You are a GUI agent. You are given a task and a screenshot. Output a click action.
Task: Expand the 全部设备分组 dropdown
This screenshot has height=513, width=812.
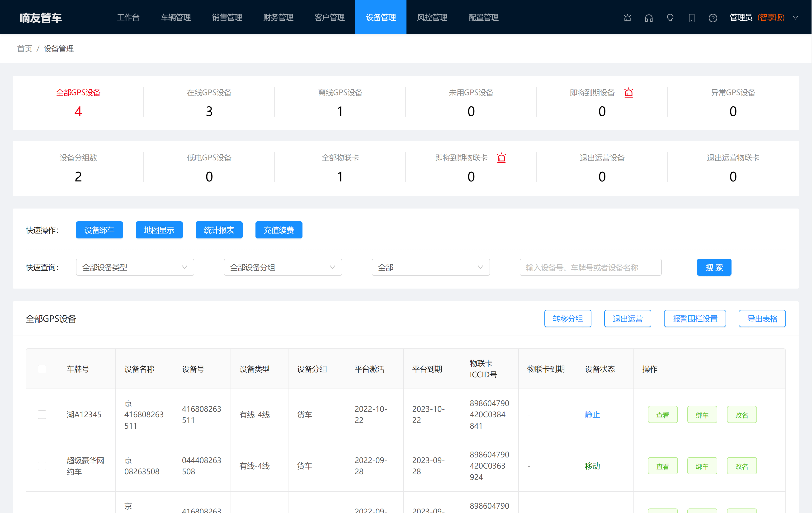[x=283, y=267]
